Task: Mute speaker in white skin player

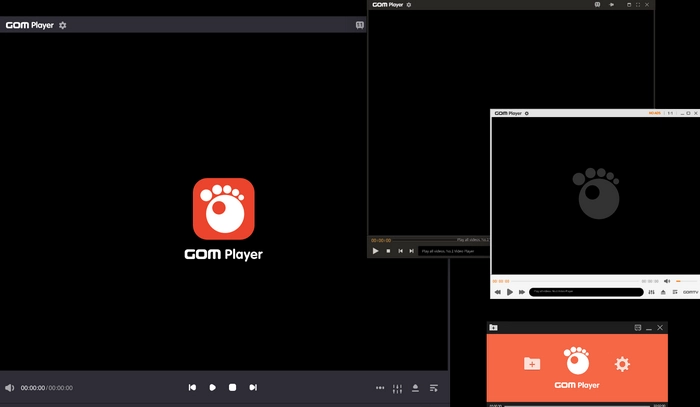Action: [x=667, y=281]
